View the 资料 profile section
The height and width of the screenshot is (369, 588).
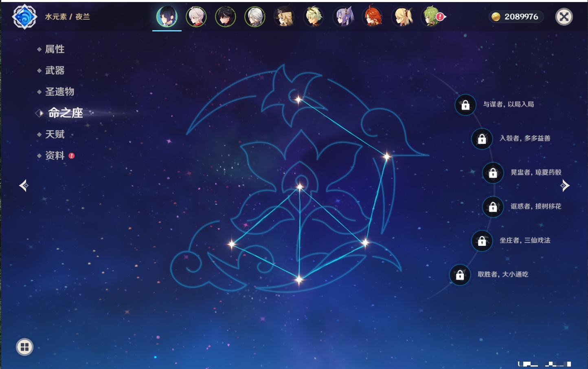(x=55, y=155)
